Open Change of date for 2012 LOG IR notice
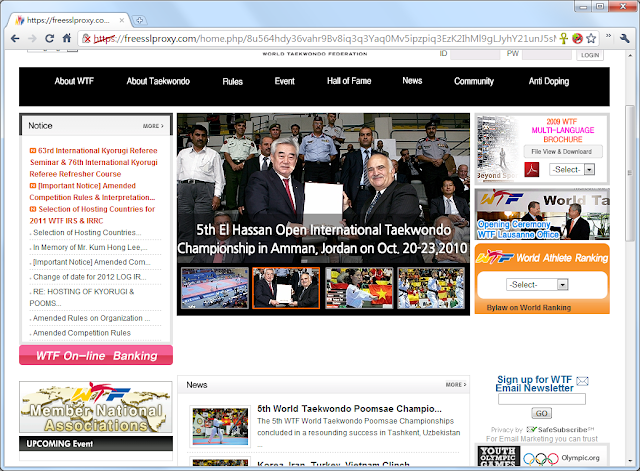The width and height of the screenshot is (640, 471). (x=89, y=277)
